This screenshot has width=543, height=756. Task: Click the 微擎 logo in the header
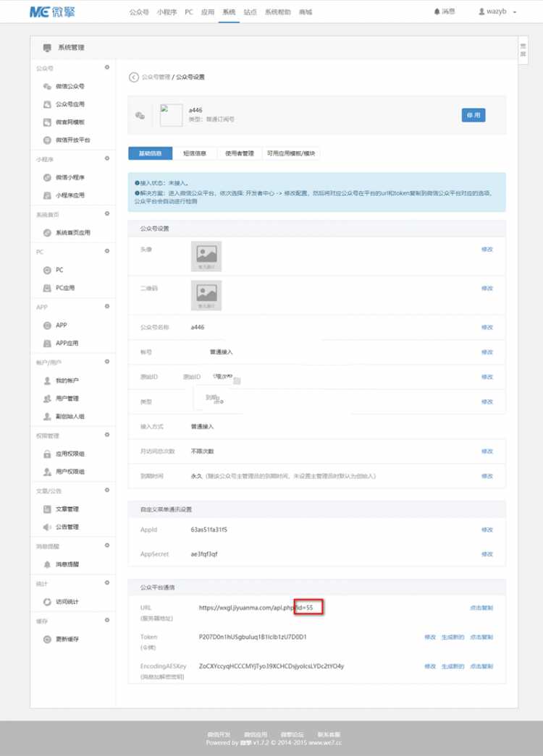point(53,12)
